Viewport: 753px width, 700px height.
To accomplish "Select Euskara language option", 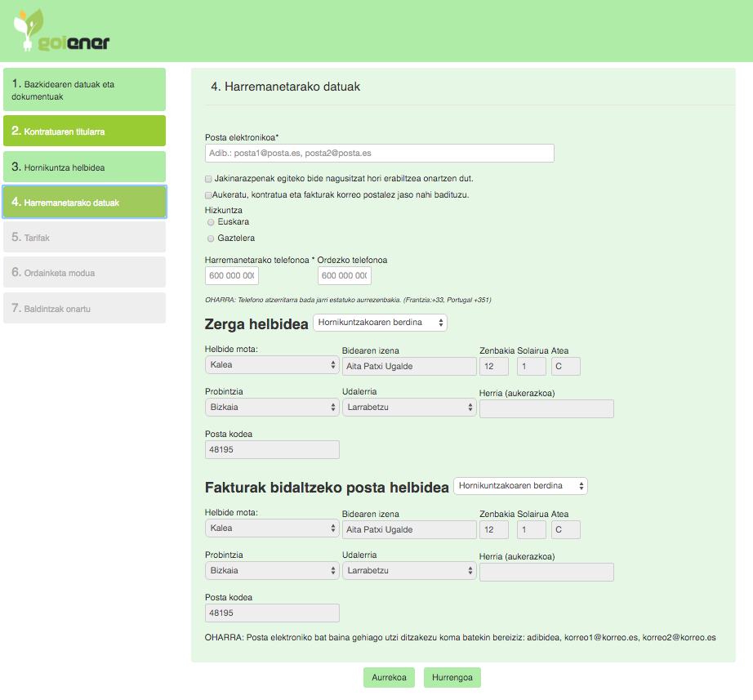I will pos(212,222).
